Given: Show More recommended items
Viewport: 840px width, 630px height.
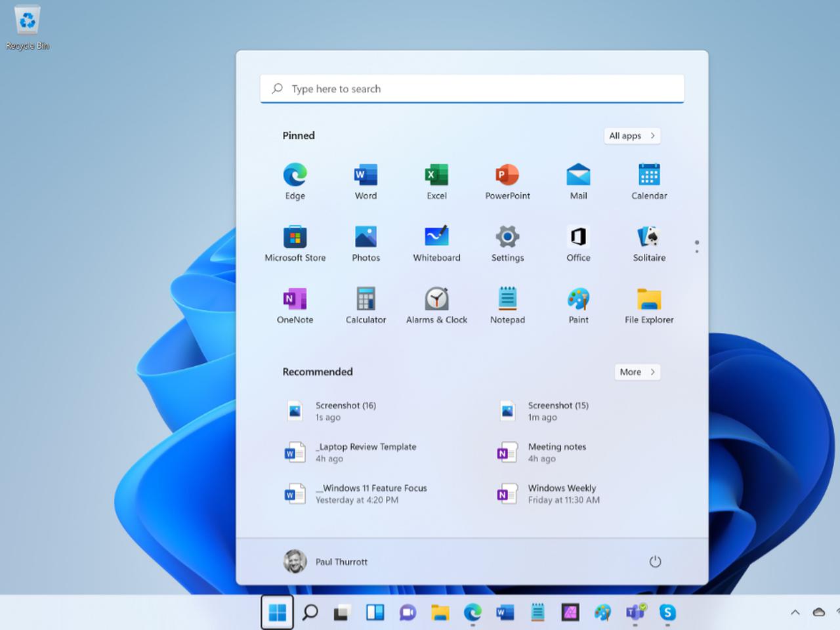Looking at the screenshot, I should [637, 372].
